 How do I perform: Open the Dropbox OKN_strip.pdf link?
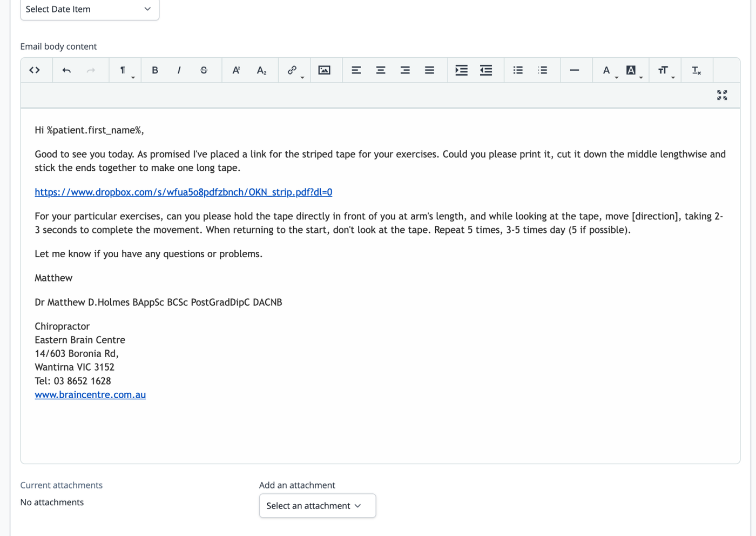[x=184, y=192]
